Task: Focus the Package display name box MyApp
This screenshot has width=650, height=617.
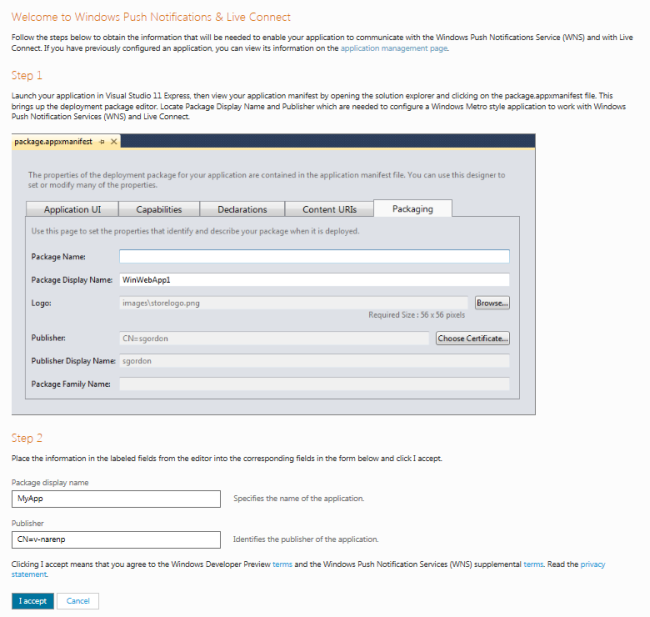Action: [116, 499]
